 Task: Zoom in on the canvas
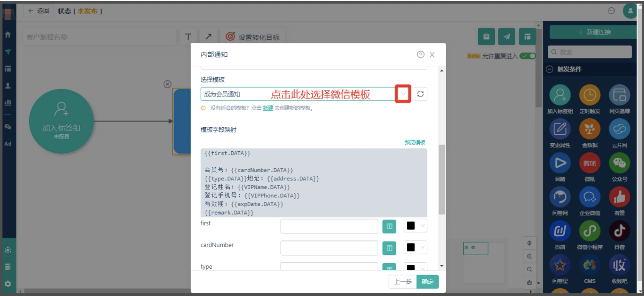pyautogui.click(x=529, y=256)
